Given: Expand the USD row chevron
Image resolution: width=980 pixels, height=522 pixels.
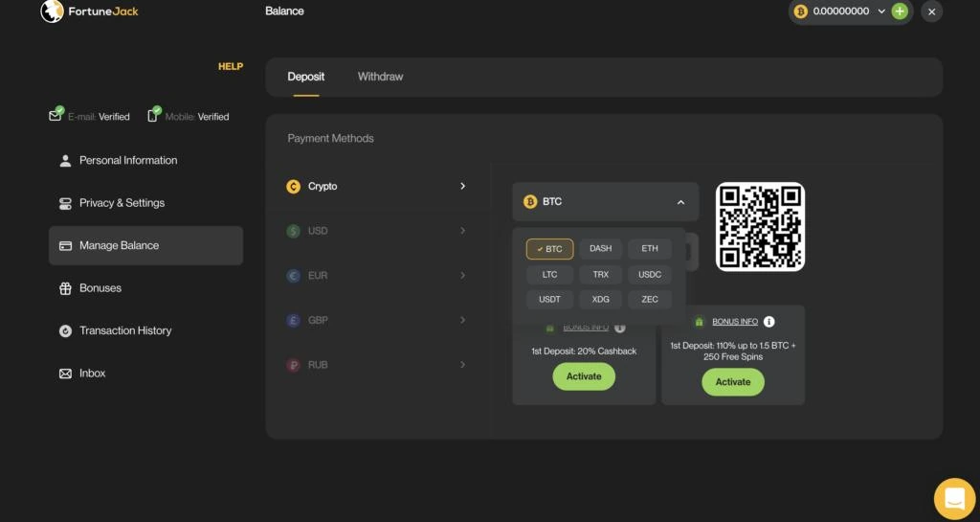Looking at the screenshot, I should pyautogui.click(x=462, y=231).
